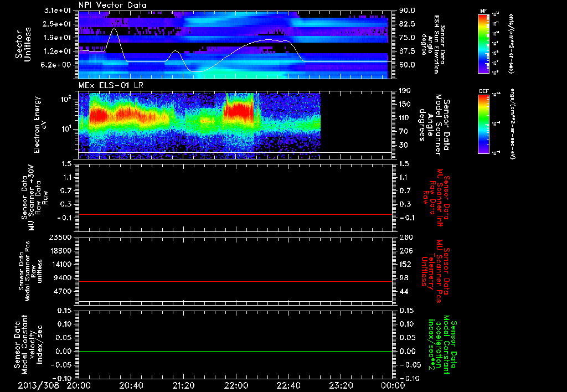Click the "1.2e+01" sector tick label
This screenshot has width=567, height=392.
pos(58,51)
